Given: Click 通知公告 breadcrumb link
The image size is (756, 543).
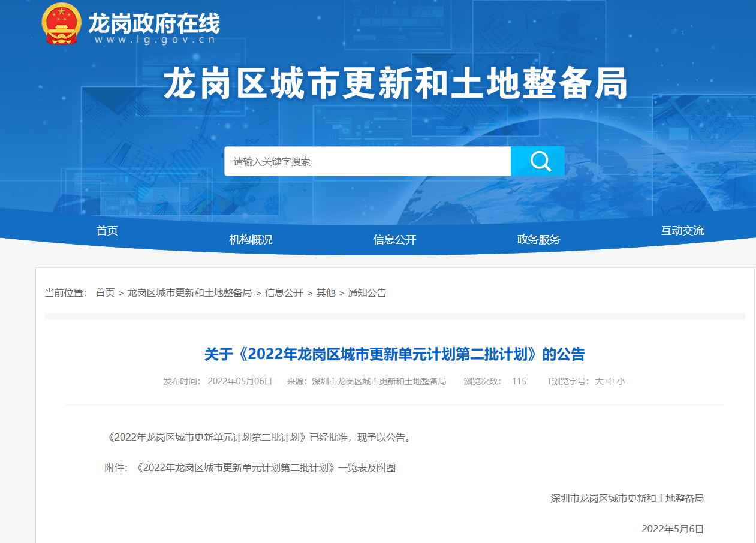Looking at the screenshot, I should click(x=367, y=293).
